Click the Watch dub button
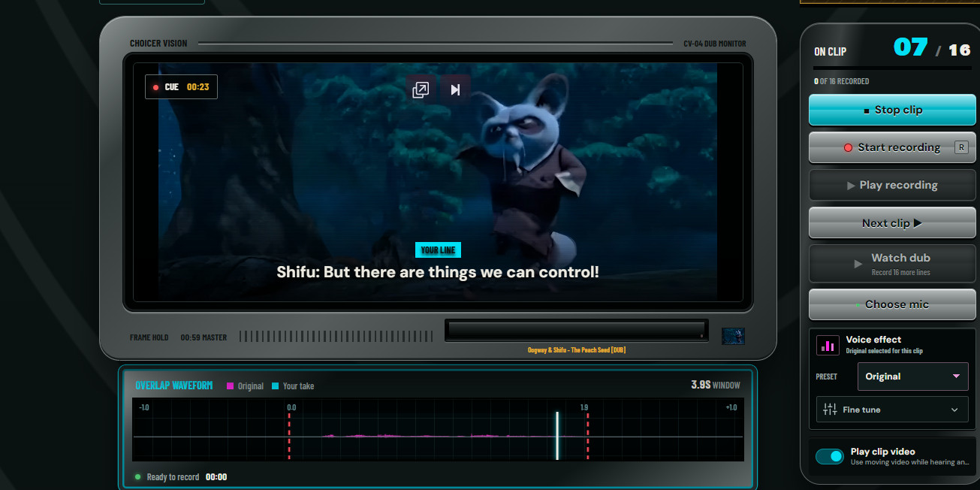Screen dimensions: 980x490 point(892,263)
